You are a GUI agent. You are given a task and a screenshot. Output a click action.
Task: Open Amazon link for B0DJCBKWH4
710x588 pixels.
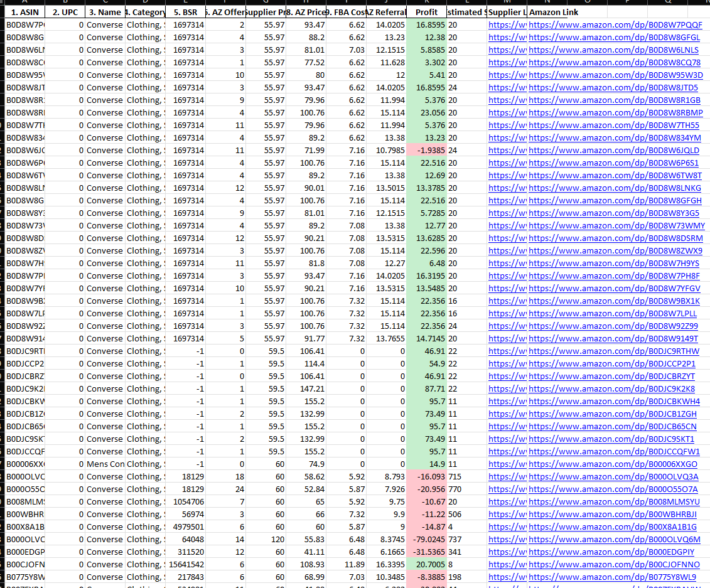click(x=615, y=402)
